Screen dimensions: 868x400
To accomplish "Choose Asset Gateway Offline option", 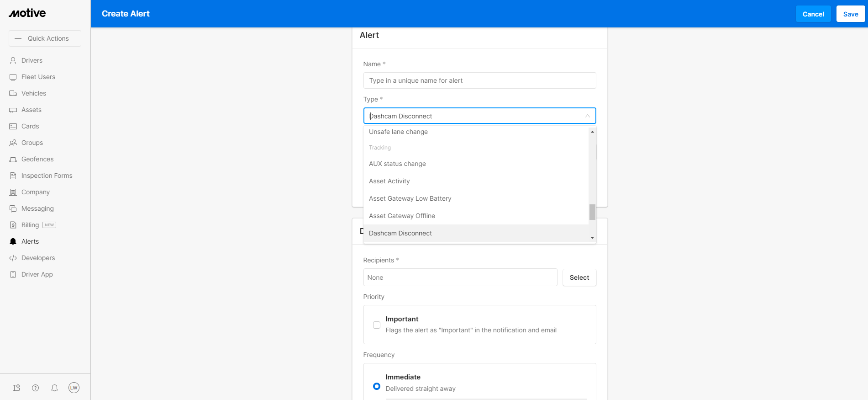I will click(x=476, y=216).
